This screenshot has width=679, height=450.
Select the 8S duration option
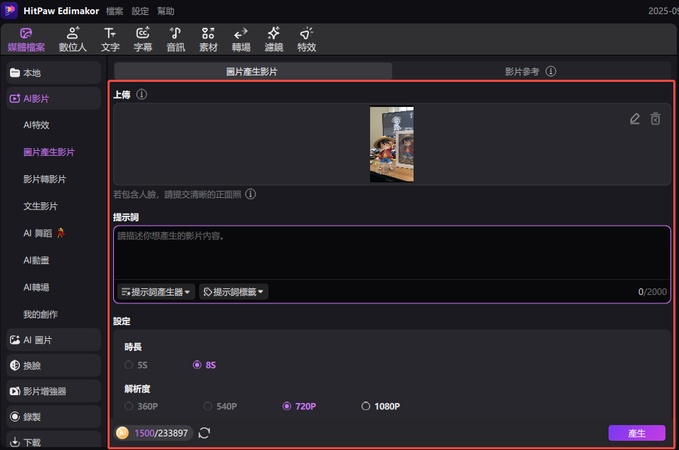tap(204, 365)
